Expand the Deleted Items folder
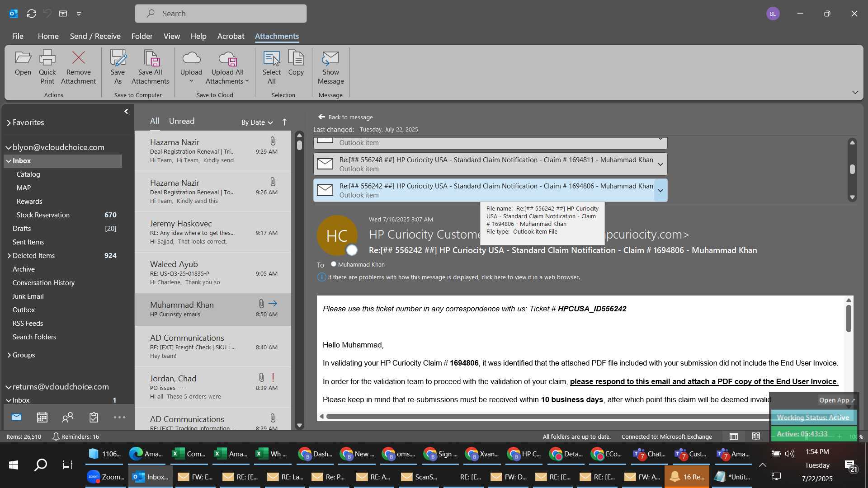 click(x=9, y=256)
